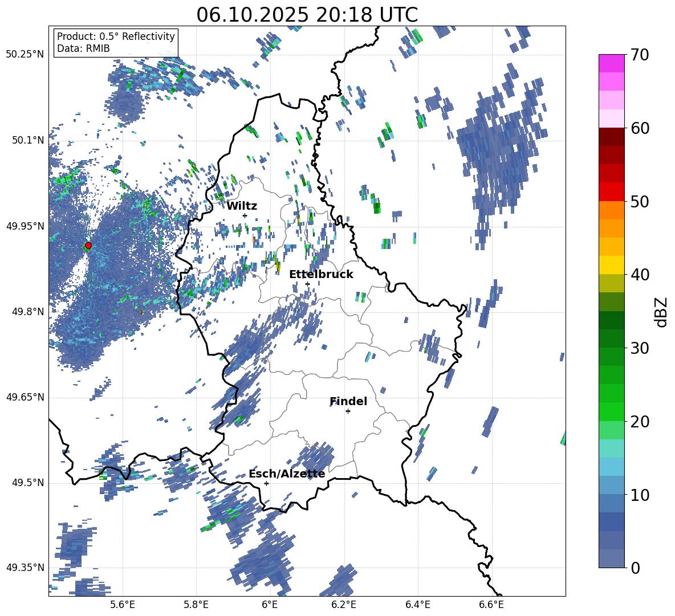Click the 5.8°E longitude label
The width and height of the screenshot is (675, 616).
[197, 605]
